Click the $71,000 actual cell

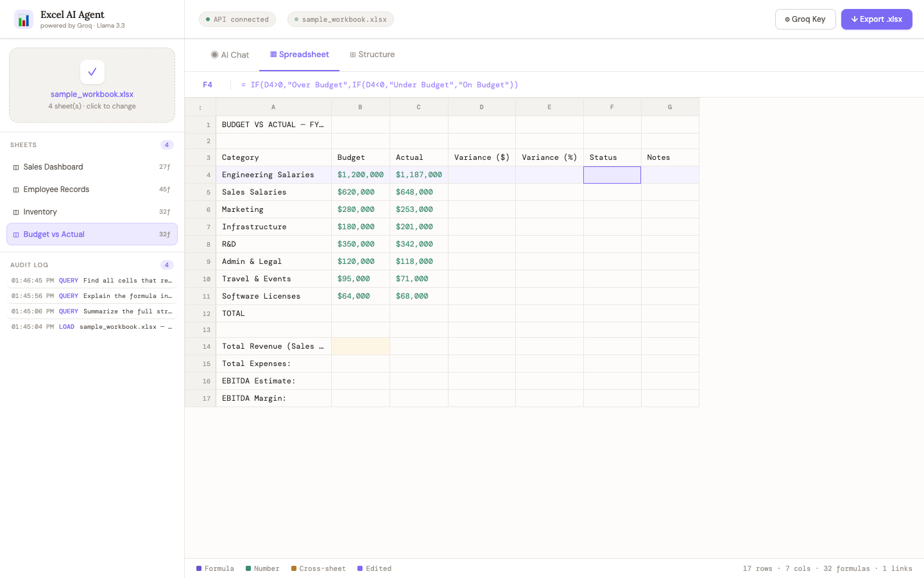[419, 279]
